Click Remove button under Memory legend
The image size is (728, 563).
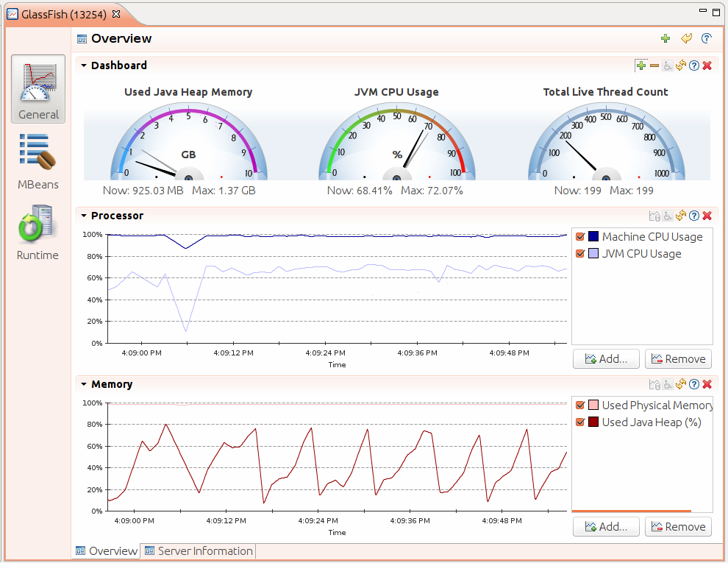pyautogui.click(x=678, y=527)
